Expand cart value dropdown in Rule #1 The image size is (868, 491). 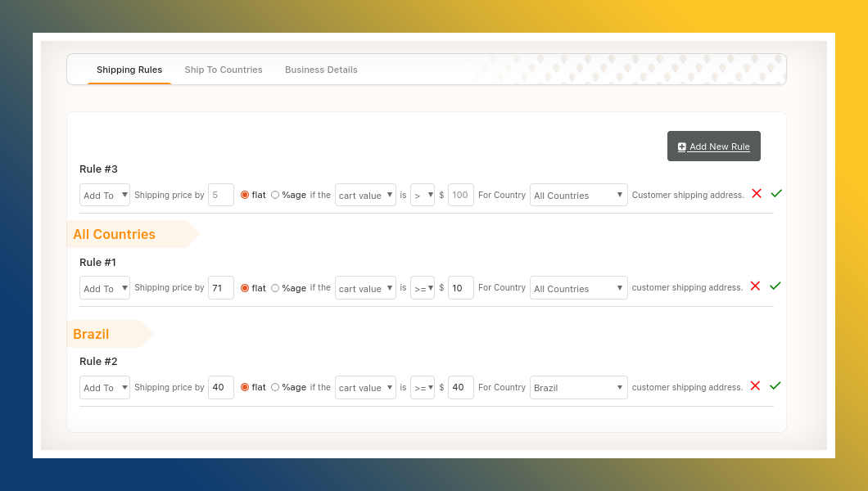point(365,288)
